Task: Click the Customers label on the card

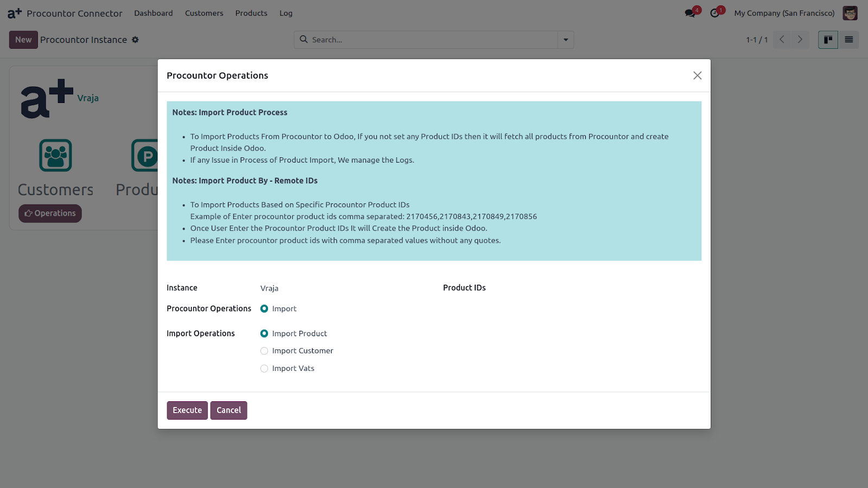Action: pyautogui.click(x=55, y=190)
